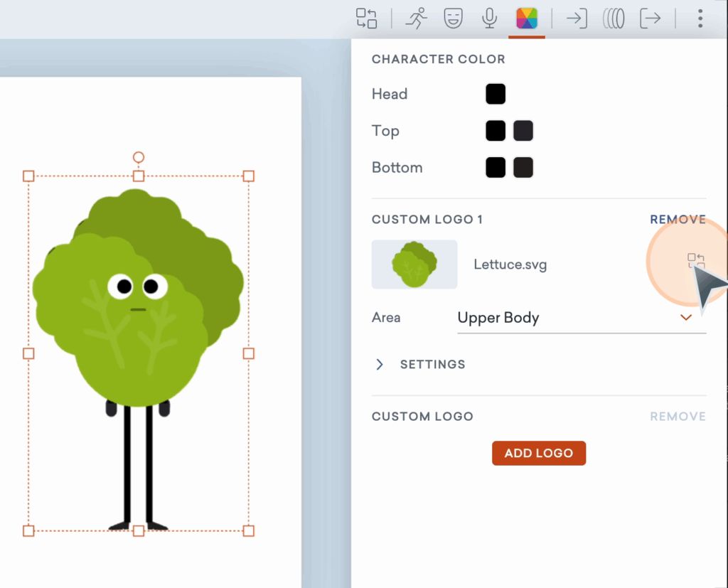Viewport: 728px width, 588px height.
Task: Pick the second Bottom color swatch
Action: point(523,167)
